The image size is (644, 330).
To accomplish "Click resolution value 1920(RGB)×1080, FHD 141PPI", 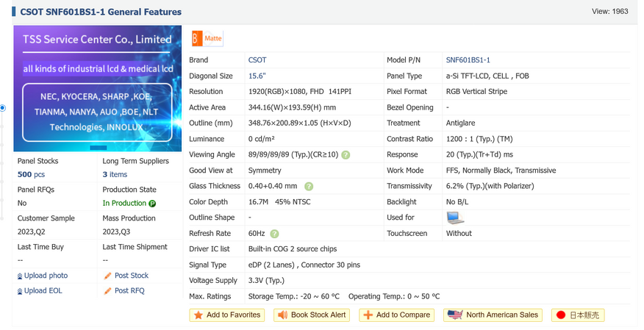I will pyautogui.click(x=300, y=92).
